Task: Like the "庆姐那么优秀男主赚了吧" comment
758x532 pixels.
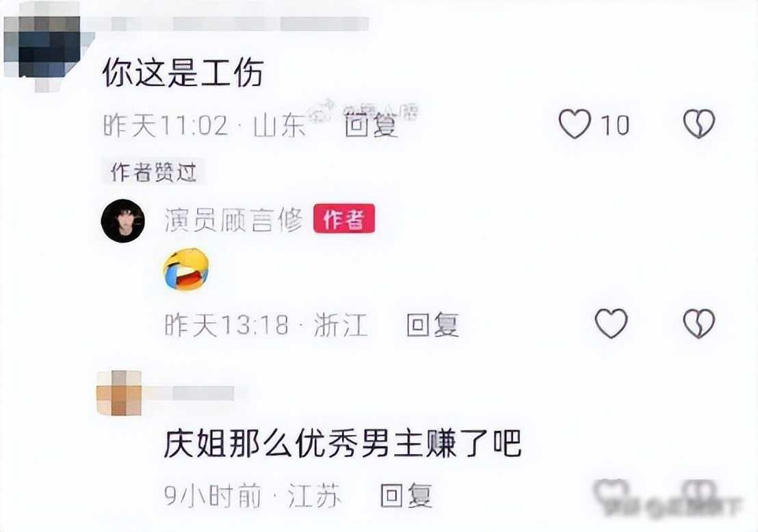Action: click(x=610, y=493)
